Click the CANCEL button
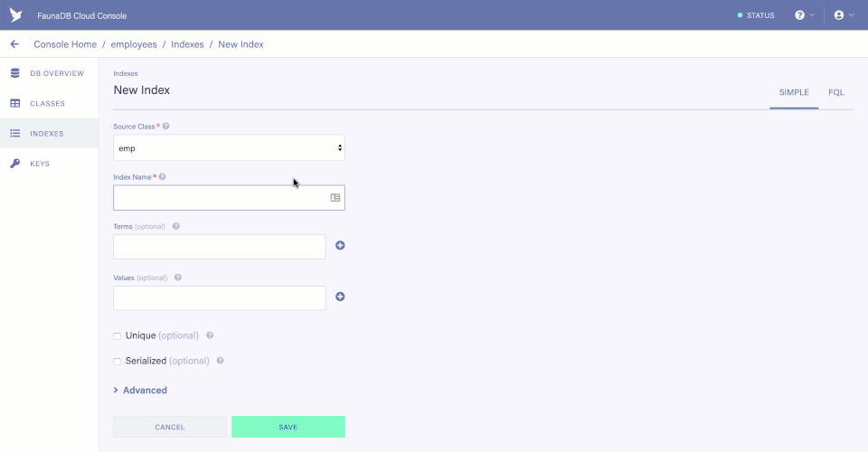Viewport: 868px width, 452px height. (x=170, y=427)
